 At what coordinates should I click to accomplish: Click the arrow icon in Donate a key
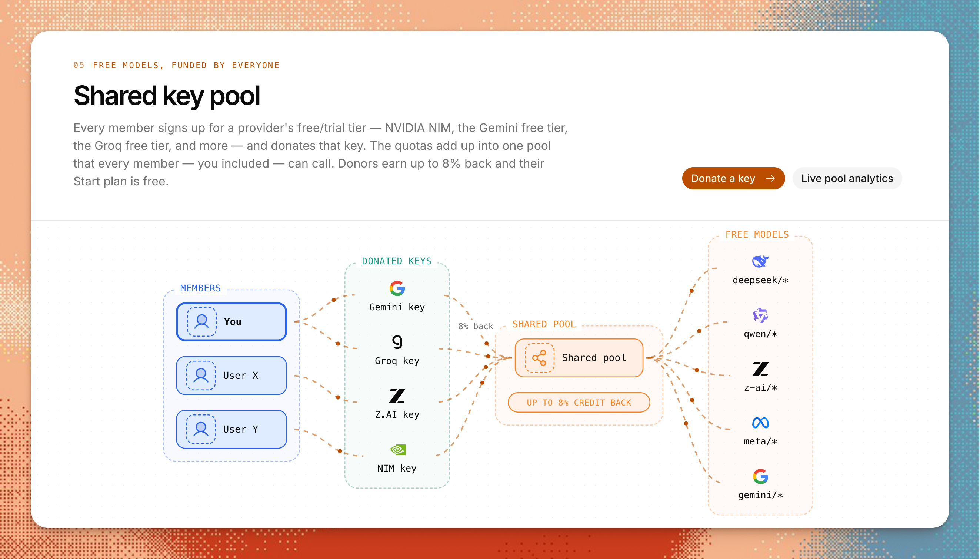coord(770,178)
